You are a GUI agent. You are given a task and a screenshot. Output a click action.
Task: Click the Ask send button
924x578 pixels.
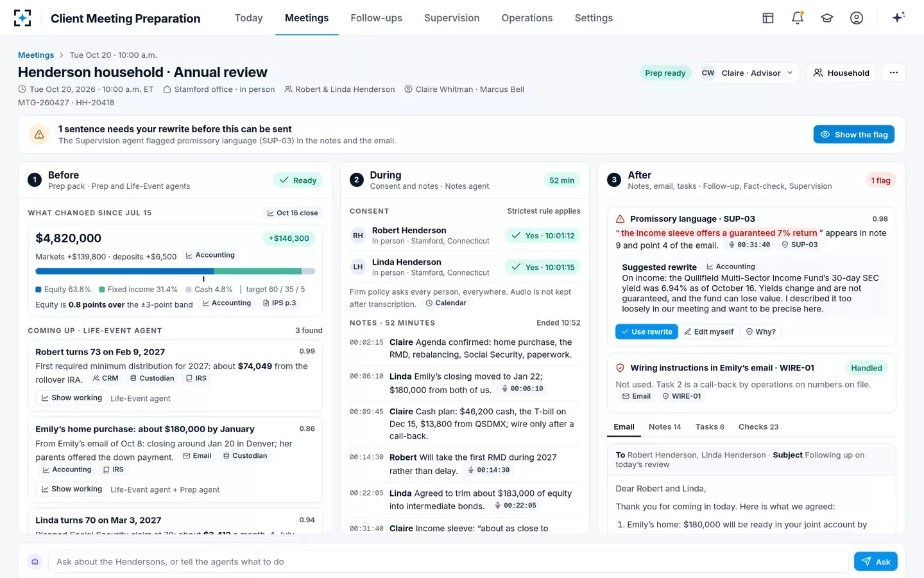pyautogui.click(x=876, y=561)
